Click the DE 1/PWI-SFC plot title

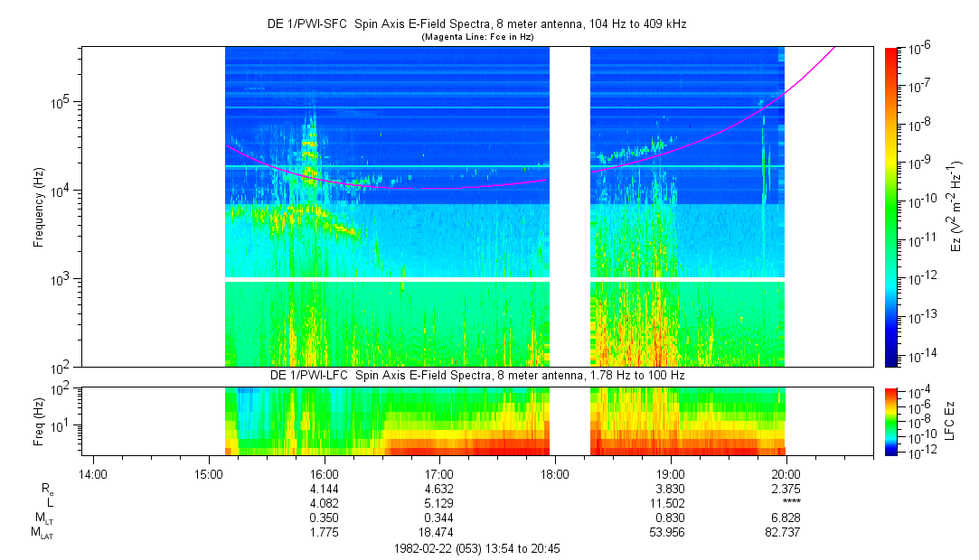pyautogui.click(x=477, y=24)
